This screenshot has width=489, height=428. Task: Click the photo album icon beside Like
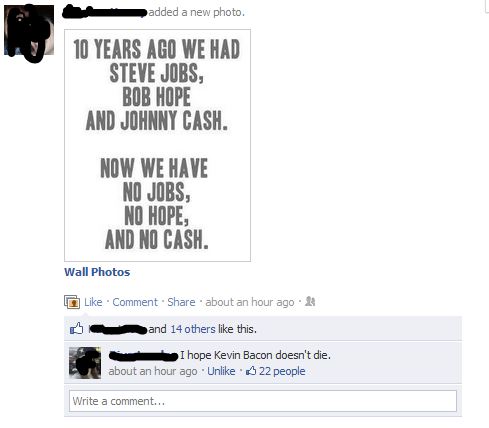(72, 302)
